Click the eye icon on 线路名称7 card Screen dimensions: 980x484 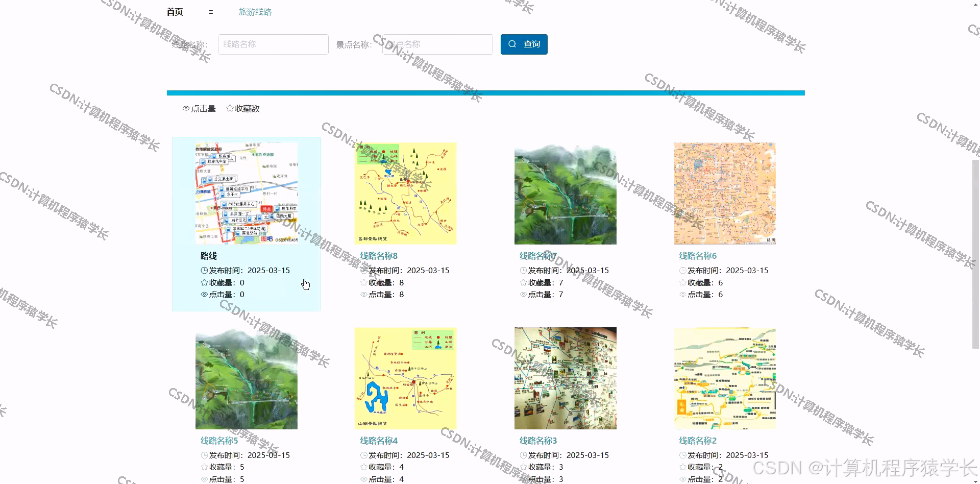[x=523, y=295]
